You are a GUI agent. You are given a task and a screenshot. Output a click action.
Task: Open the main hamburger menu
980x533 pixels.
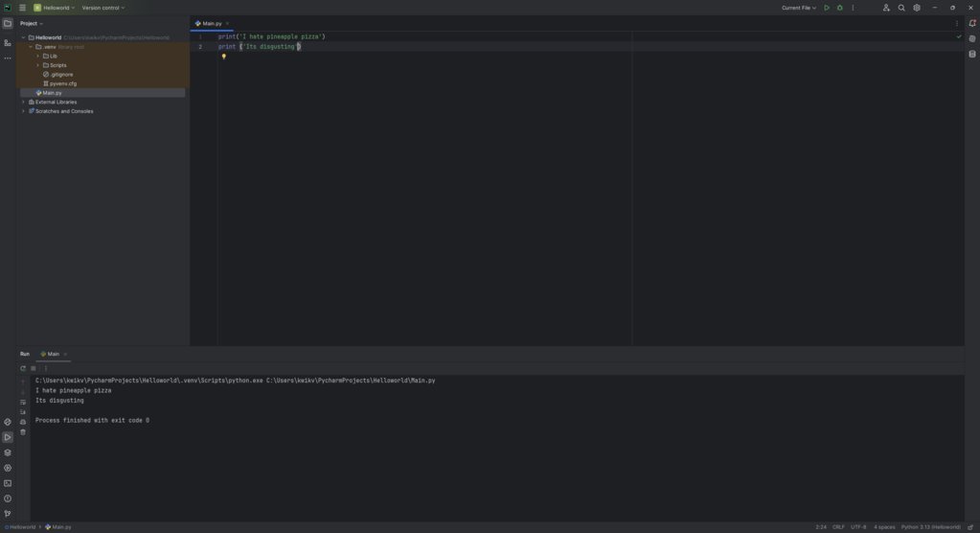22,8
